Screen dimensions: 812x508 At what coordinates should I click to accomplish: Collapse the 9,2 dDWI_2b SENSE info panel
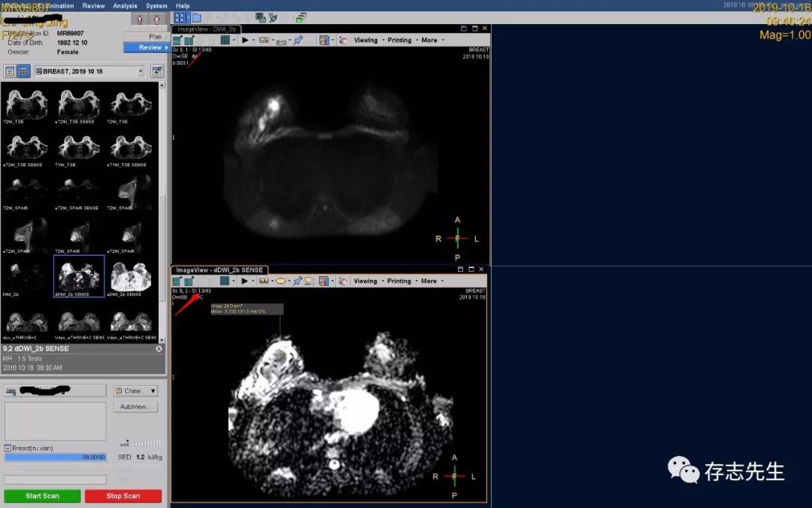(159, 349)
